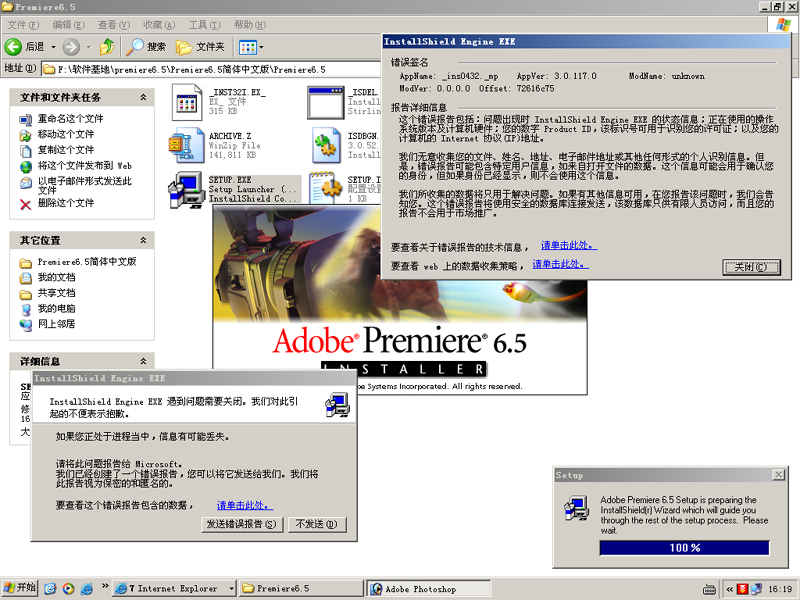Open Search (搜索) in the toolbar
Screen dimensions: 800x600
click(146, 47)
